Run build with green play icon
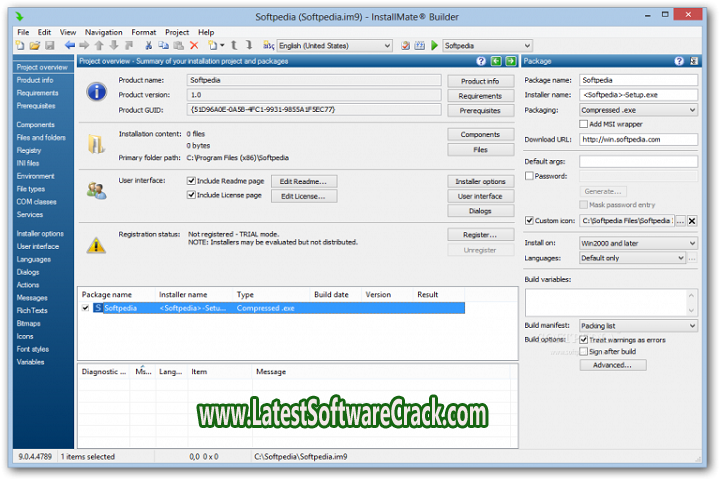 coord(434,46)
